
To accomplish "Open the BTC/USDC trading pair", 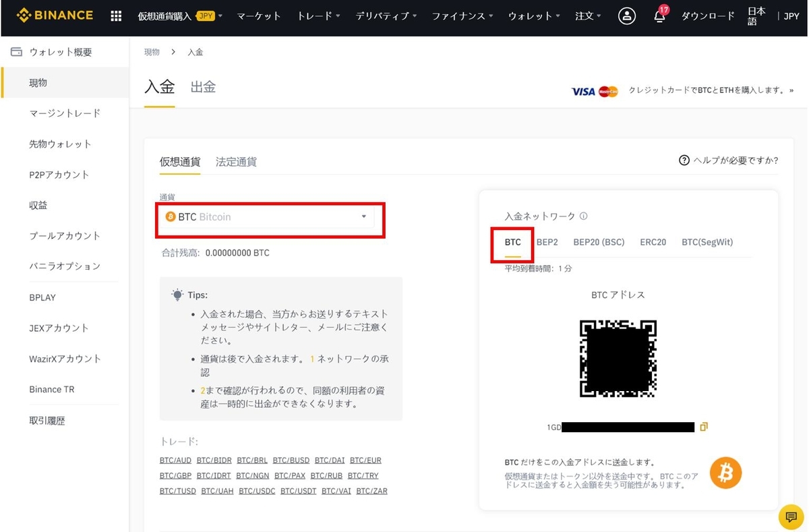I will [257, 492].
